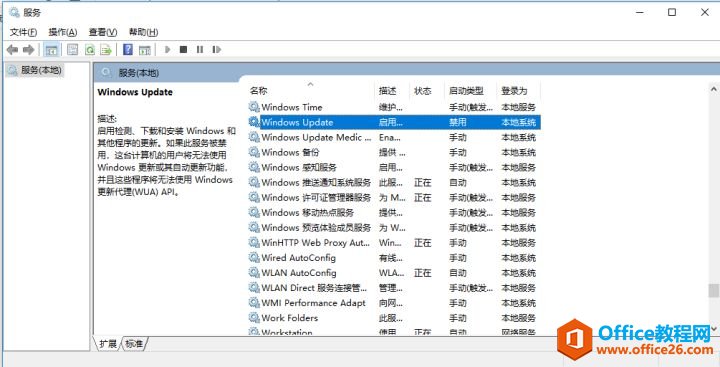Click 正在 status of WinHTTP Web Proxy
The width and height of the screenshot is (720, 367).
click(422, 243)
